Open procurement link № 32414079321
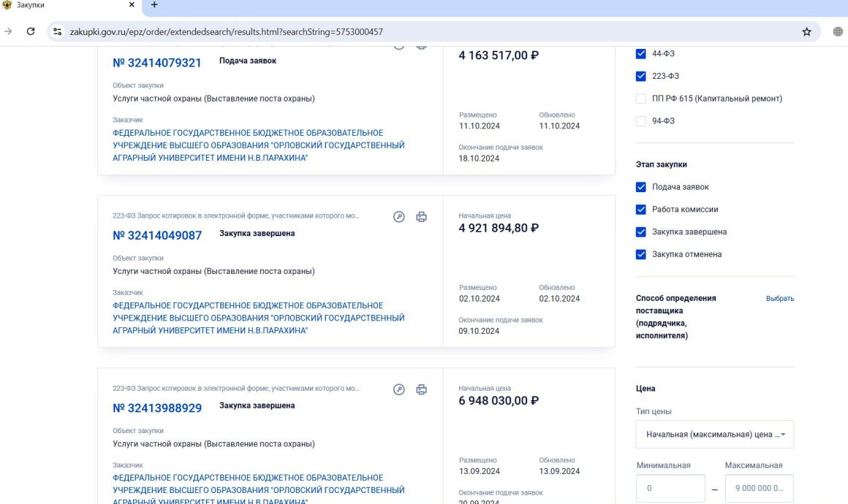 [157, 63]
